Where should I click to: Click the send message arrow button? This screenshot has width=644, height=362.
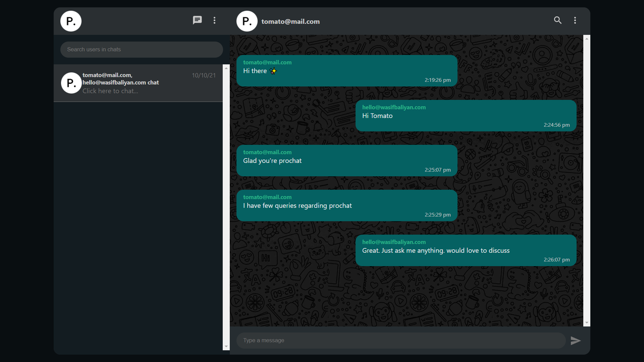(576, 340)
